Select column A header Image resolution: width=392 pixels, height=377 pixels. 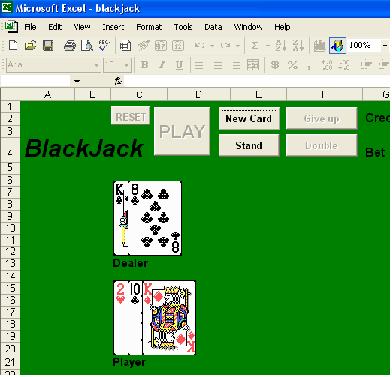pos(47,95)
